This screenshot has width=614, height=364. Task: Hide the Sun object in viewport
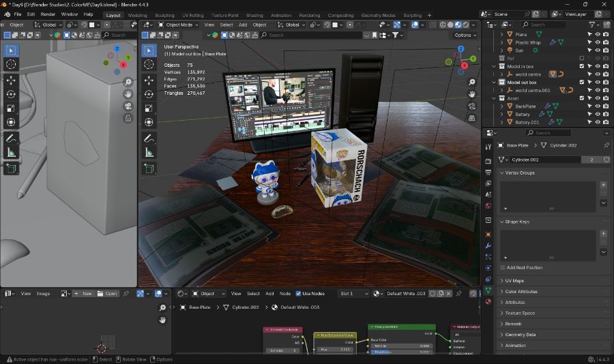pos(598,50)
